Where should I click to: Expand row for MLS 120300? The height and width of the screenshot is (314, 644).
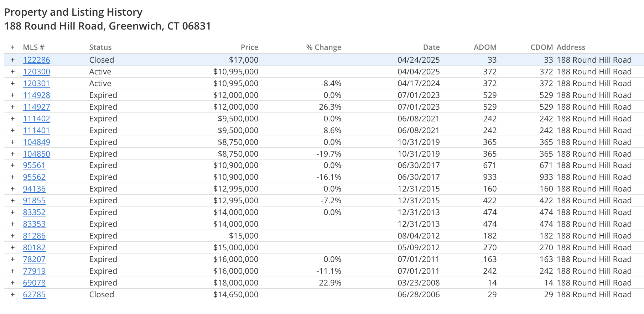coord(12,72)
